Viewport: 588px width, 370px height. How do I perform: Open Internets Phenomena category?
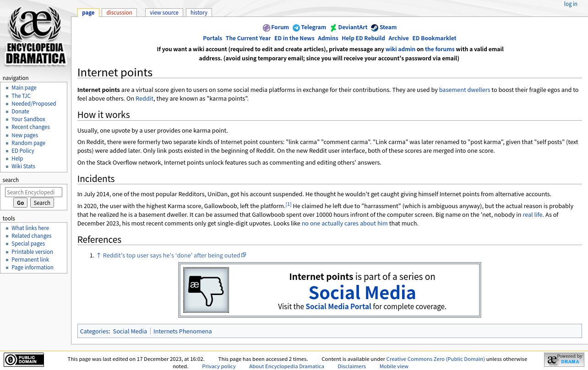coord(182,332)
